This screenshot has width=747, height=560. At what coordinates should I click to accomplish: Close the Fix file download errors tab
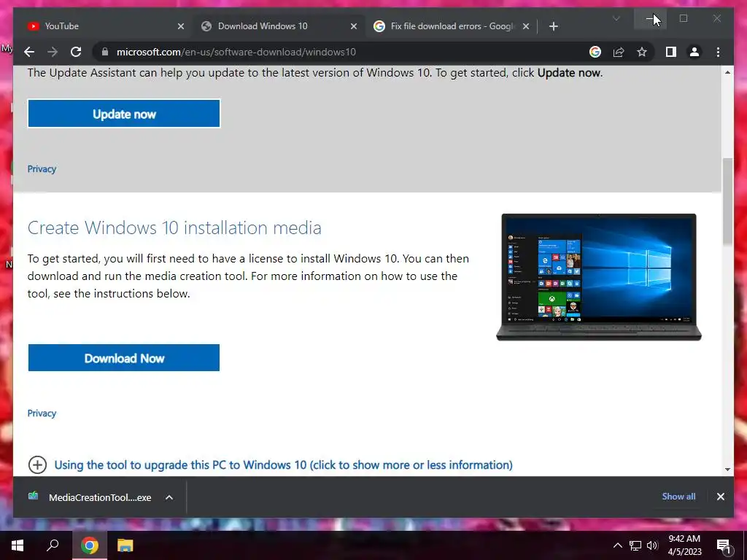pyautogui.click(x=526, y=26)
